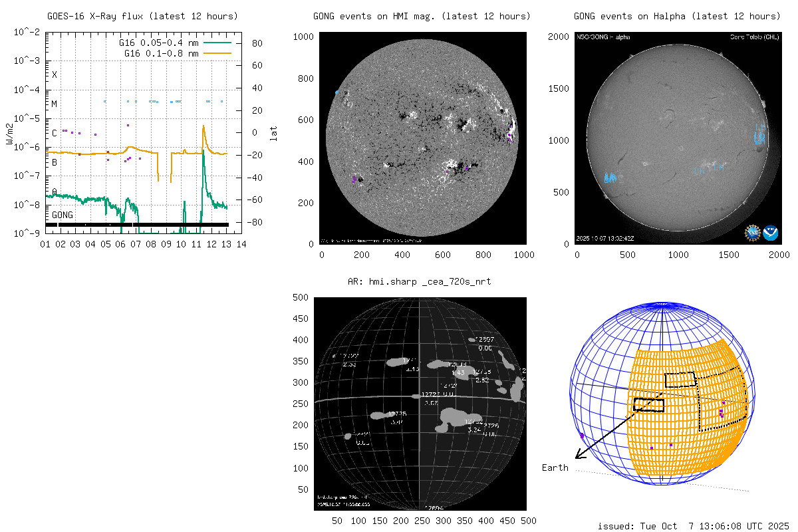This screenshot has width=798, height=532.
Task: Select the GONG events on HMI mag. title
Action: coord(422,16)
